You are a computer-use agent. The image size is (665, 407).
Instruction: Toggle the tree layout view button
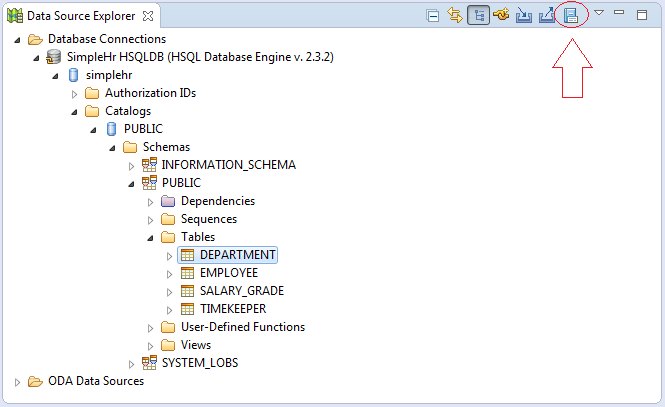pyautogui.click(x=478, y=16)
